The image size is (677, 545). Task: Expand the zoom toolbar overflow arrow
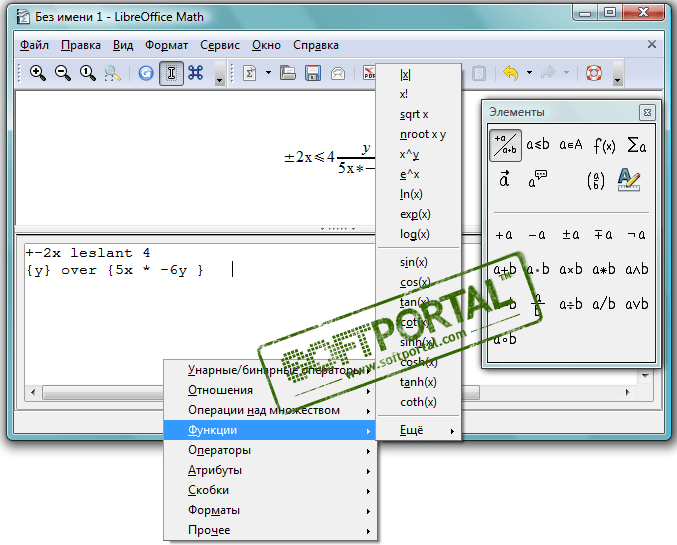click(x=220, y=73)
